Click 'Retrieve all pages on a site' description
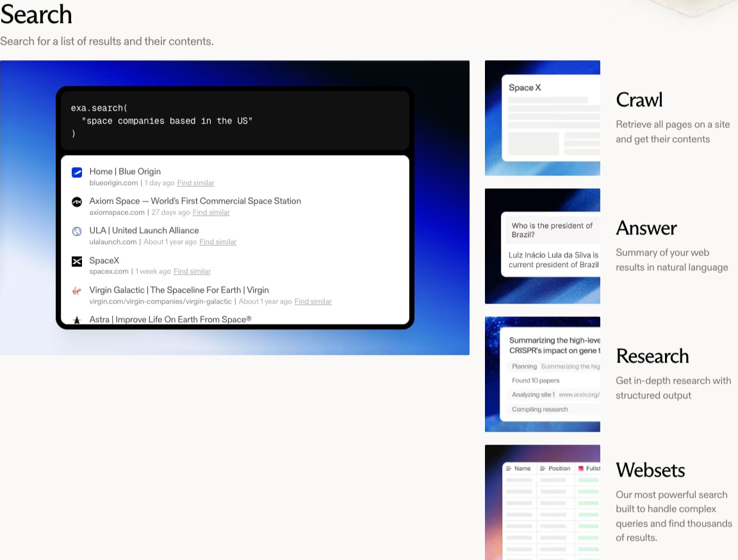Screen dimensions: 738x560 673,132
